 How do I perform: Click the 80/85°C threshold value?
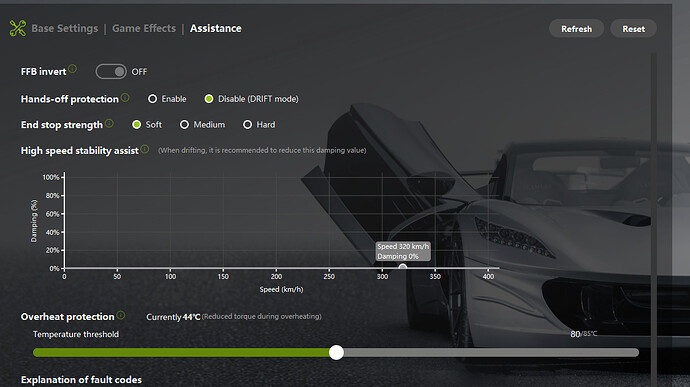pos(584,334)
